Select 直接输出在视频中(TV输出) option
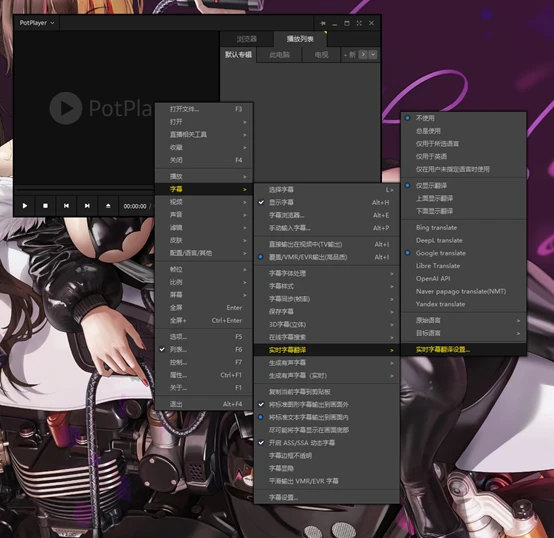This screenshot has height=538, width=554. (x=327, y=244)
